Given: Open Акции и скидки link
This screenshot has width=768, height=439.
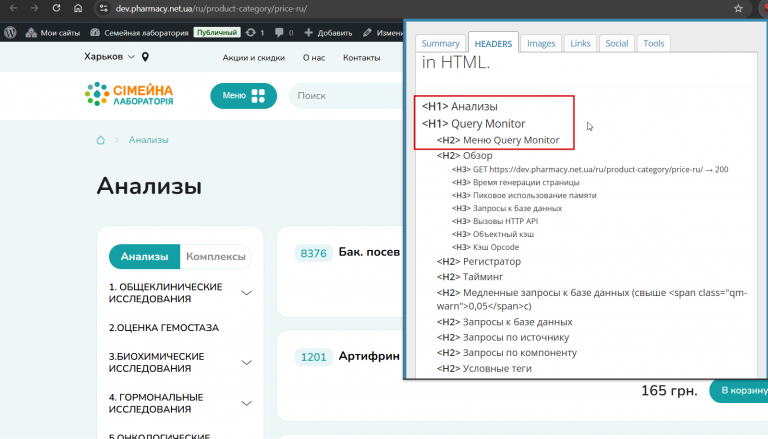Looking at the screenshot, I should [x=254, y=58].
